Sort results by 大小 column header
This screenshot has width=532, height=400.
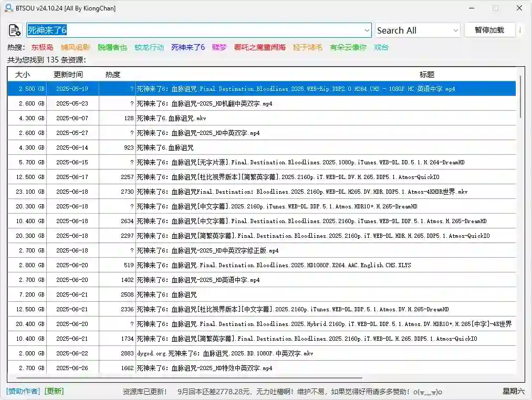click(23, 75)
